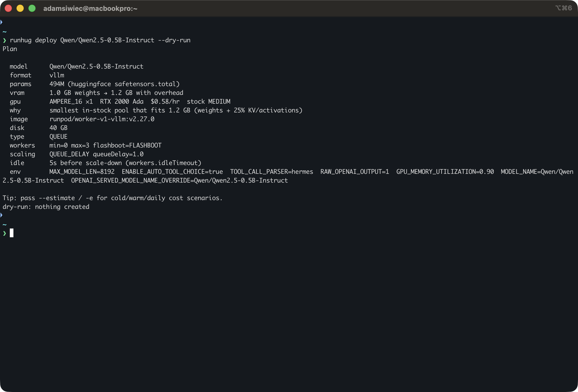Click the terminal cursor at the prompt
This screenshot has height=392, width=578.
point(12,233)
